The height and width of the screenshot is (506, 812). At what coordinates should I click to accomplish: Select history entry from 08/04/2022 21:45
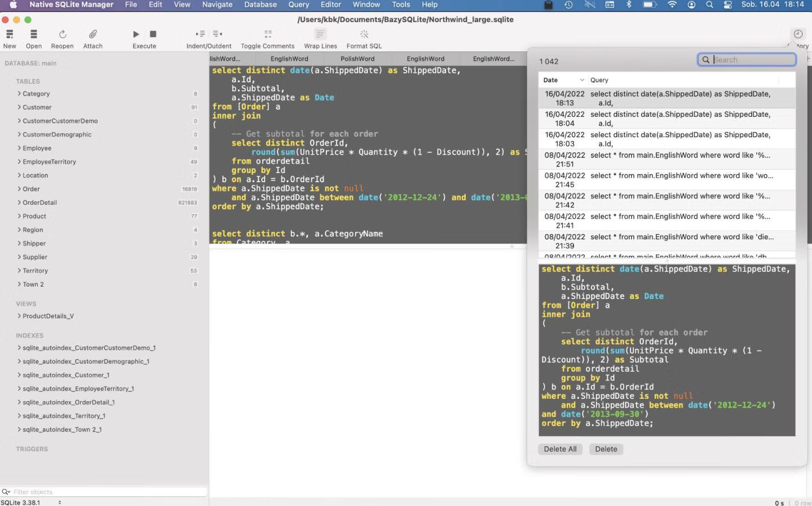pyautogui.click(x=667, y=180)
